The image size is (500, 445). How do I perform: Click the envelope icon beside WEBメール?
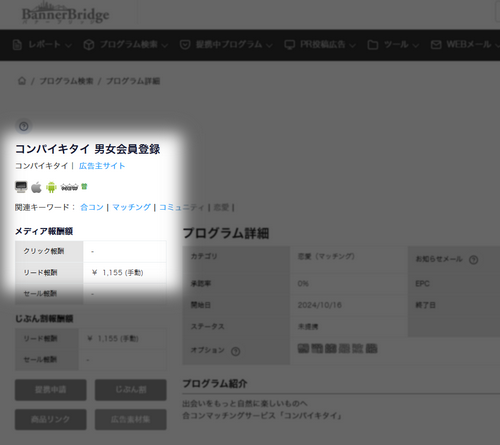pyautogui.click(x=436, y=45)
